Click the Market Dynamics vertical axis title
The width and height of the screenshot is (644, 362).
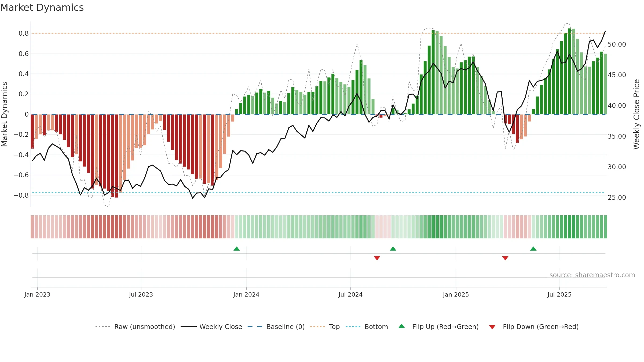pos(4,114)
